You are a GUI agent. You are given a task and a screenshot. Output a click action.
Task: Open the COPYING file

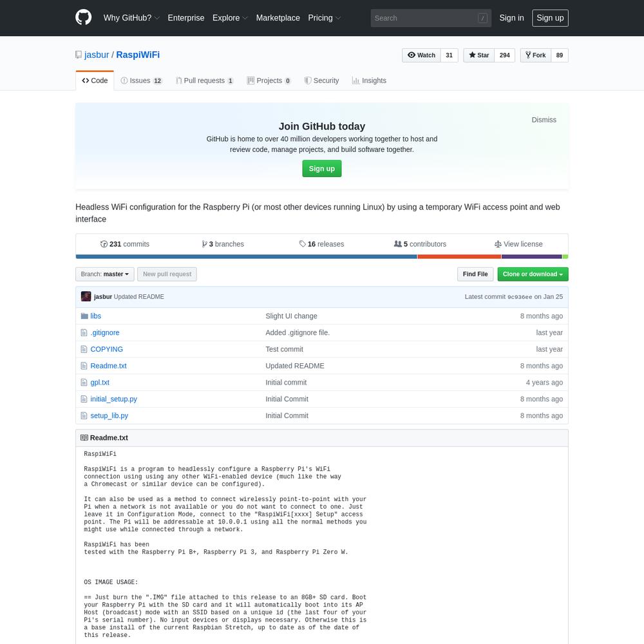tap(106, 349)
